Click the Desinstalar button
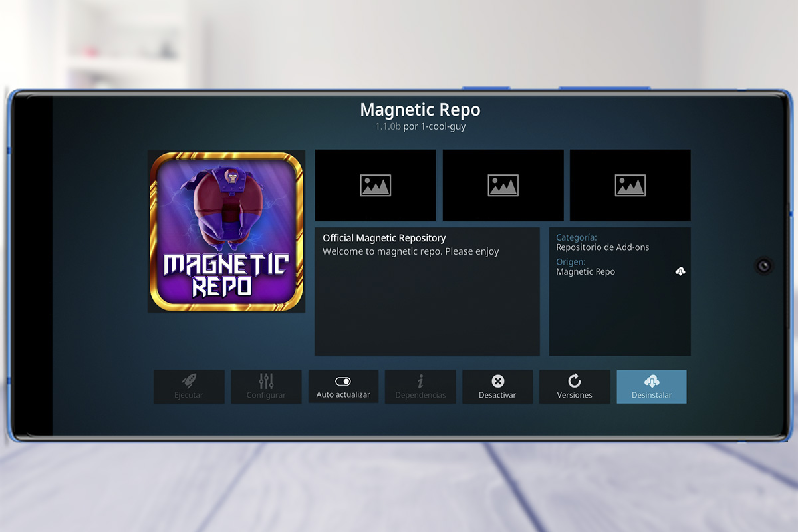This screenshot has width=798, height=532. pyautogui.click(x=652, y=386)
